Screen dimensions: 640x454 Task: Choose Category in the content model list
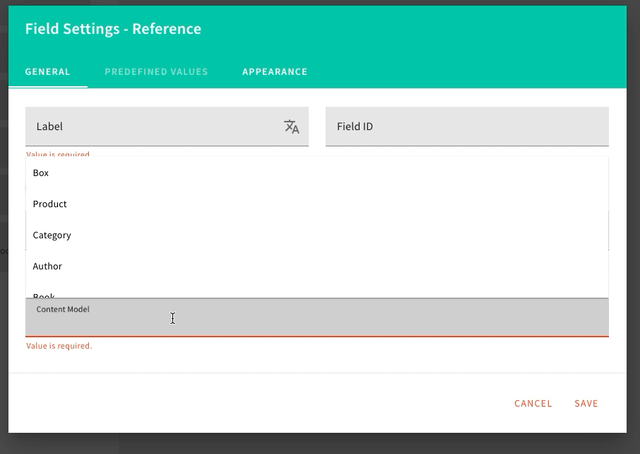click(x=317, y=235)
